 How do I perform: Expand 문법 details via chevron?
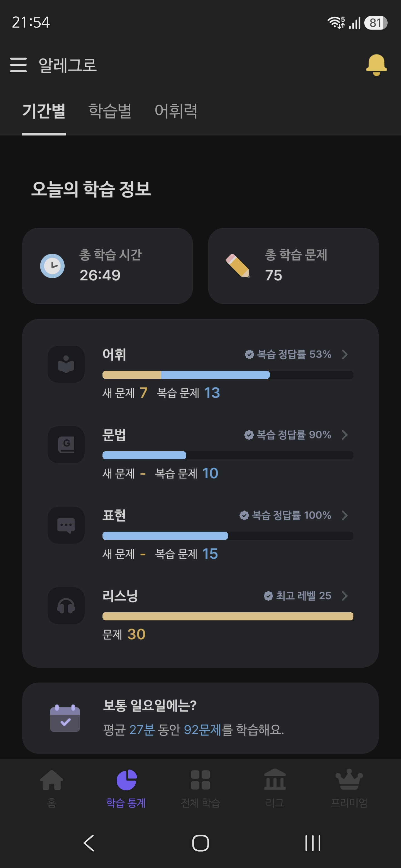point(344,435)
